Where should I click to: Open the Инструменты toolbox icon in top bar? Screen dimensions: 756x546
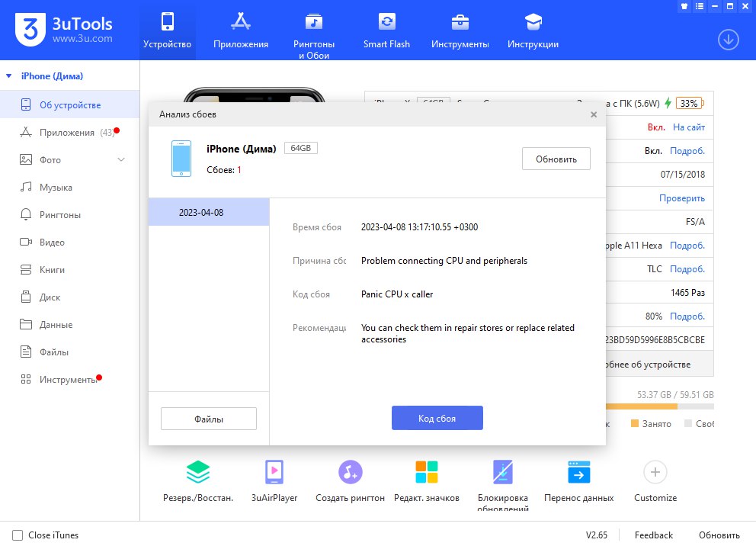[x=460, y=21]
